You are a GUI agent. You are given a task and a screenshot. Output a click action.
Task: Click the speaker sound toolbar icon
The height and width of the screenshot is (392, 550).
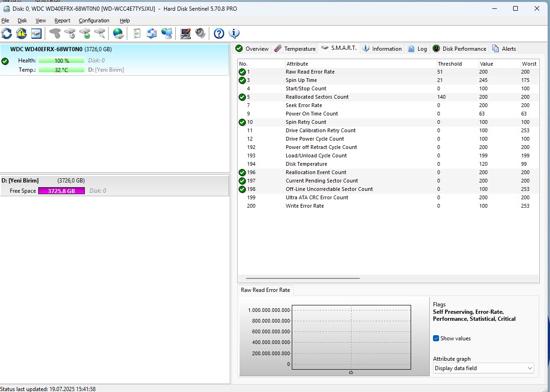[200, 34]
